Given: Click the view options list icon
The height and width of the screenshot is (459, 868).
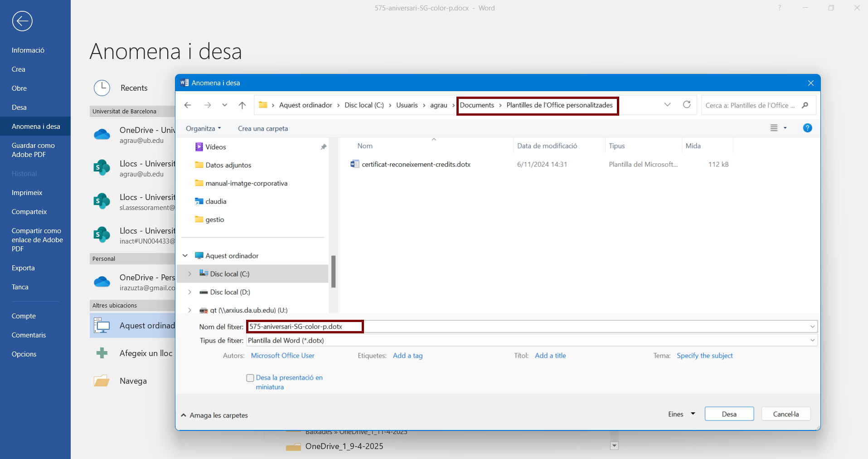Looking at the screenshot, I should 774,128.
